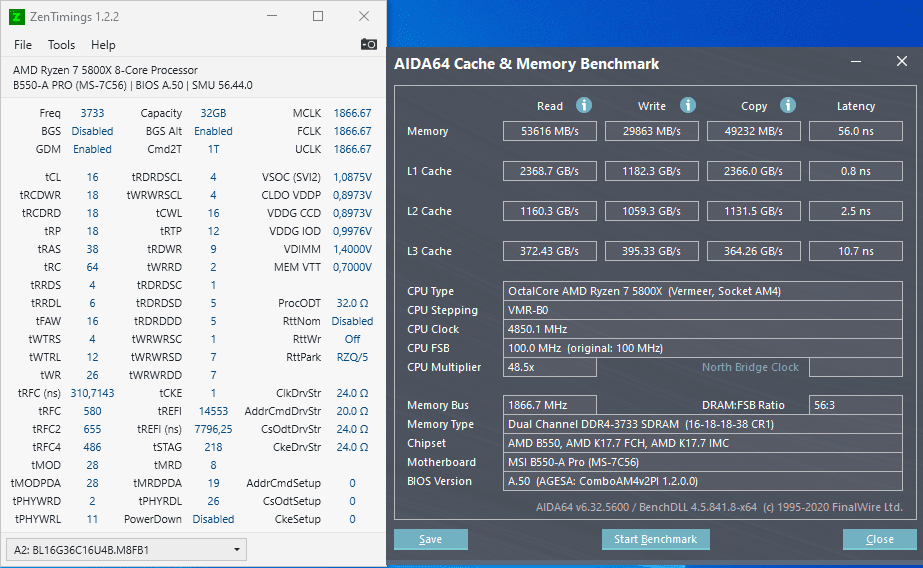The width and height of the screenshot is (923, 568).
Task: Click the Memory Latency value 56.0 ns
Action: point(856,131)
